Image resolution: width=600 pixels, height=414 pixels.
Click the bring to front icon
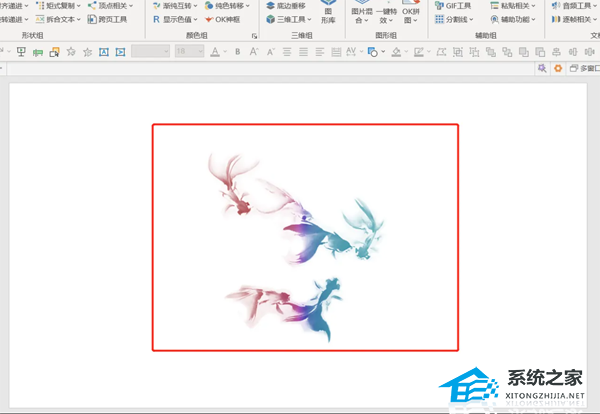(x=523, y=52)
